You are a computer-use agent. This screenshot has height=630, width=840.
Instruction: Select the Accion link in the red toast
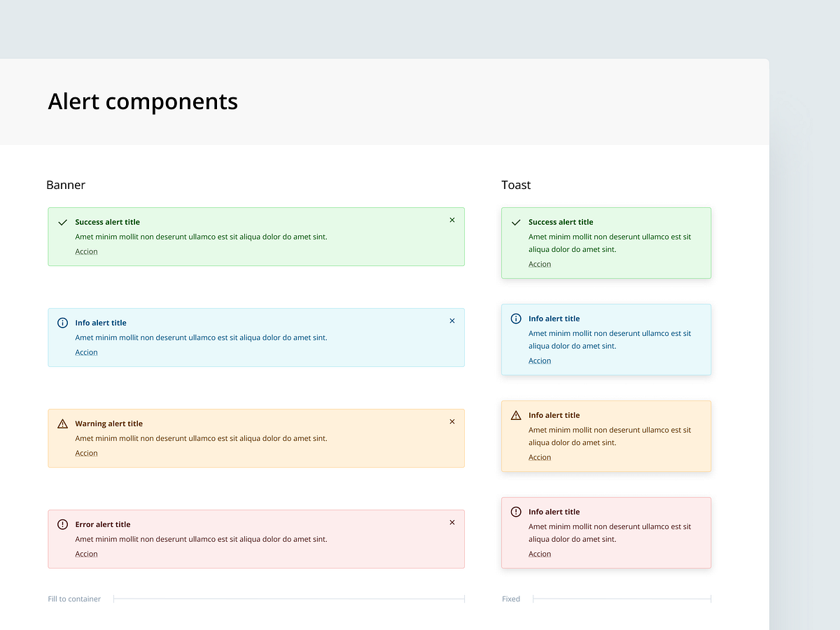[x=540, y=554]
